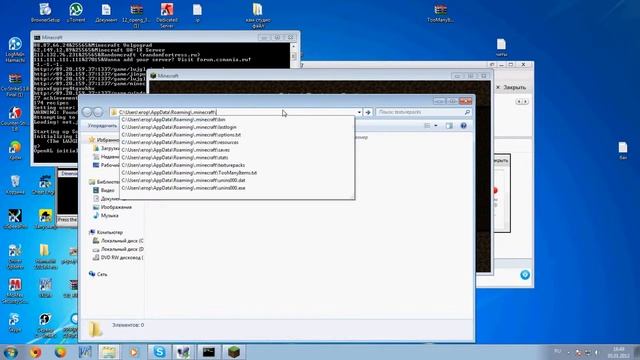Select Избранное in the navigation pane
Image resolution: width=640 pixels, height=360 pixels.
pos(104,140)
